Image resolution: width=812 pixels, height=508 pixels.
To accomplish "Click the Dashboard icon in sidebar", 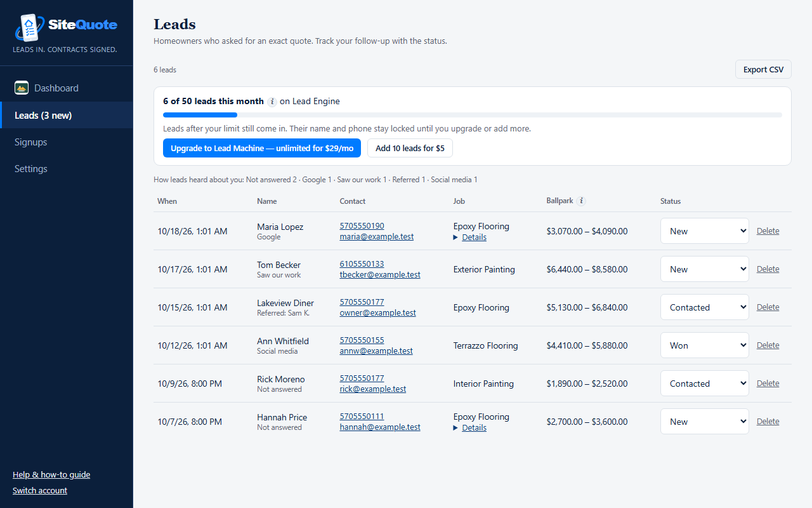I will [x=22, y=88].
